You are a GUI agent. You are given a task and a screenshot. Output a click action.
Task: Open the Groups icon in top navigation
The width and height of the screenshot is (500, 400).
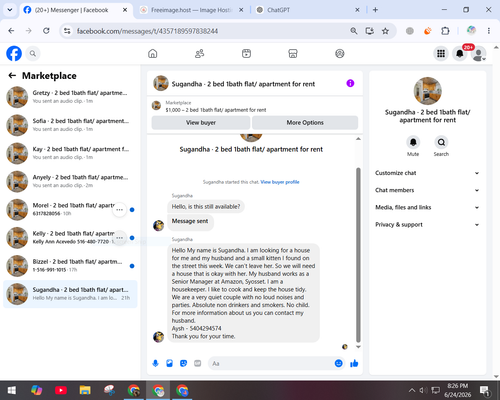(340, 53)
